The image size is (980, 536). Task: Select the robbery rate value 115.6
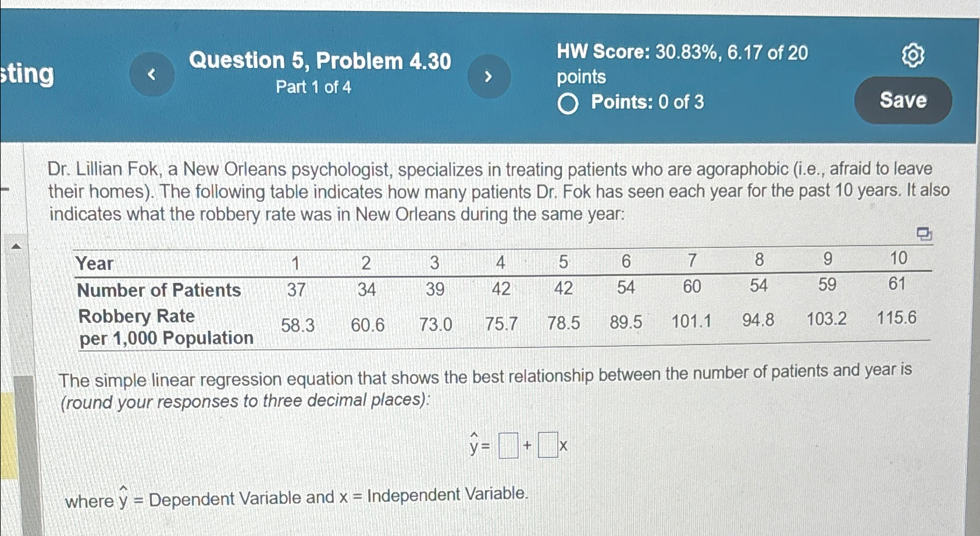pos(897,318)
